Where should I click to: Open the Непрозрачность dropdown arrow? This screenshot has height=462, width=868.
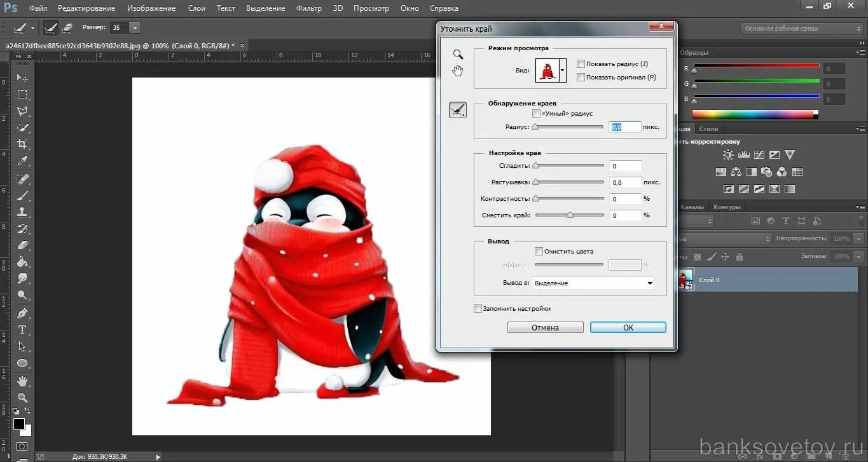point(858,238)
